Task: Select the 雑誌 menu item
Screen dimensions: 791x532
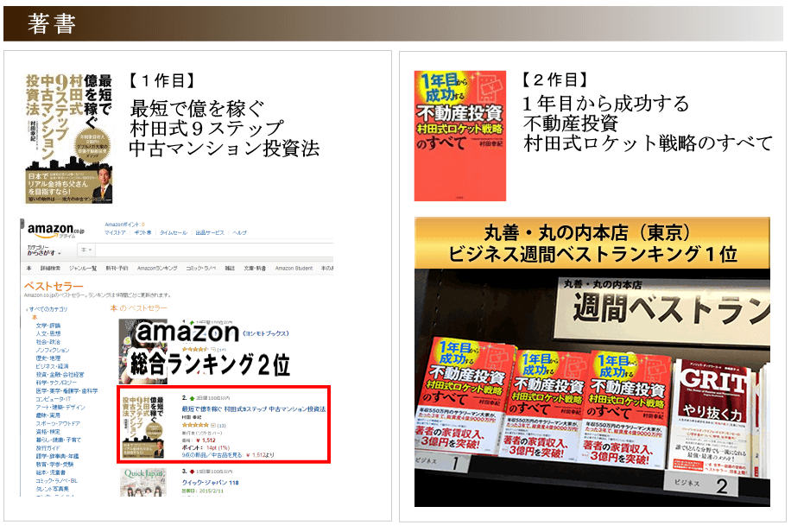Action: click(x=230, y=268)
